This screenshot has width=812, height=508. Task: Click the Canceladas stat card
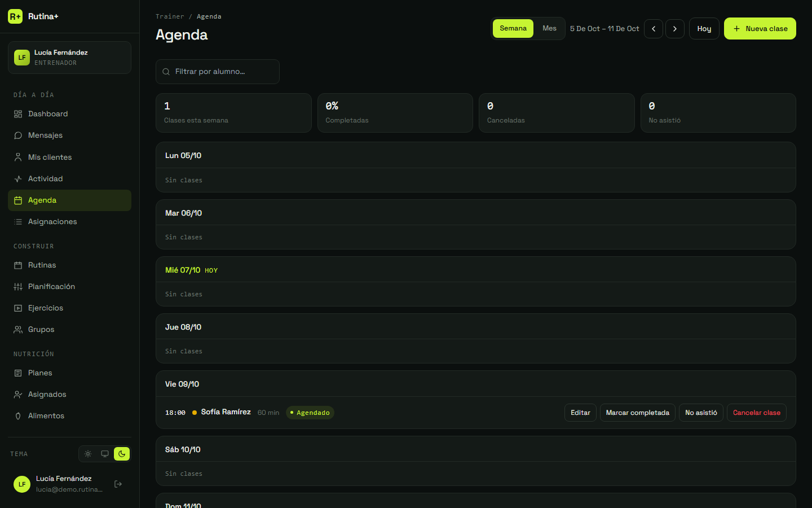pos(557,113)
